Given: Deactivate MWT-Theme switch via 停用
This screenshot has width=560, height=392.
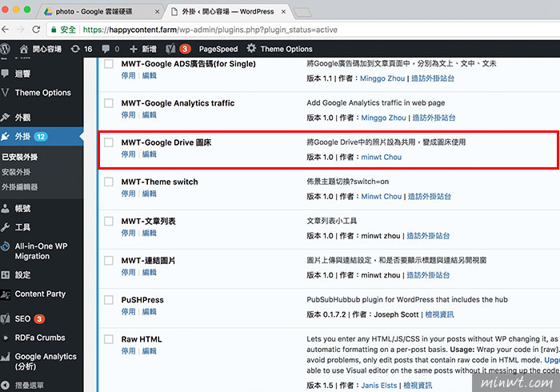Looking at the screenshot, I should 128,194.
